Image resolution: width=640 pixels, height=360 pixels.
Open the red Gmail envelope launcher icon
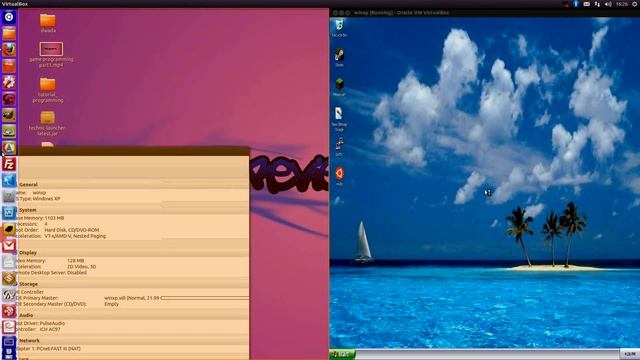pos(9,246)
